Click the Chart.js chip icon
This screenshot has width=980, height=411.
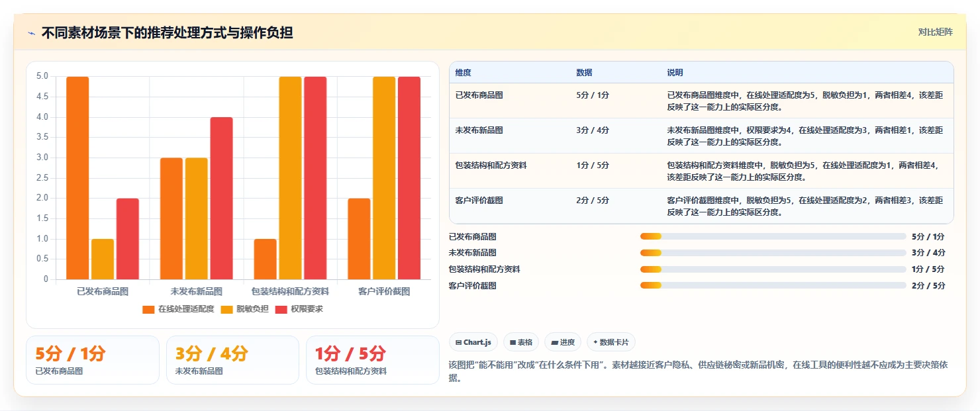click(458, 342)
